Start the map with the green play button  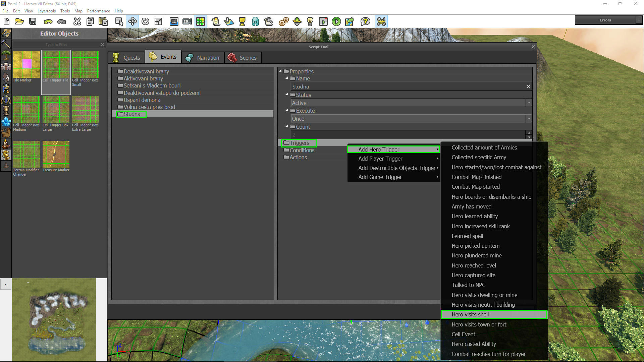336,22
